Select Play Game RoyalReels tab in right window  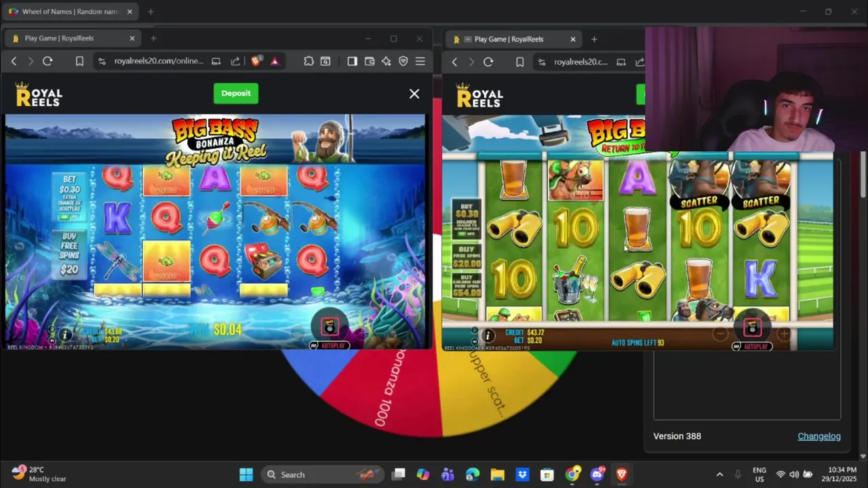(x=514, y=39)
